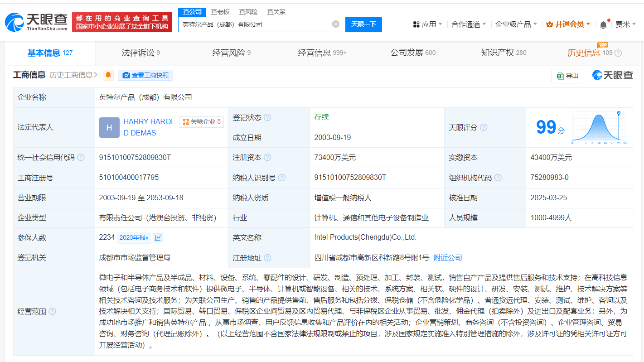Viewport: 644px width, 362px height.
Task: Open the 附近公司 link
Action: [448, 258]
